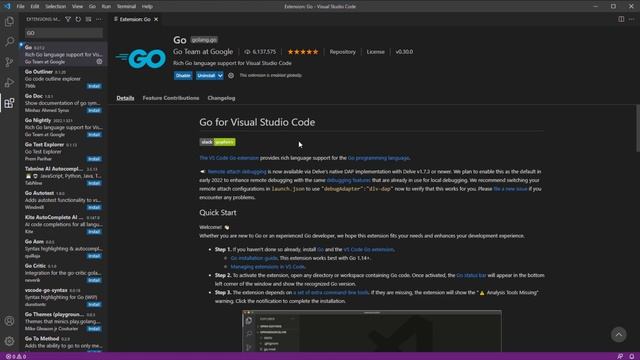Click the scroll to top round button
640x360 pixels.
pyautogui.click(x=619, y=334)
